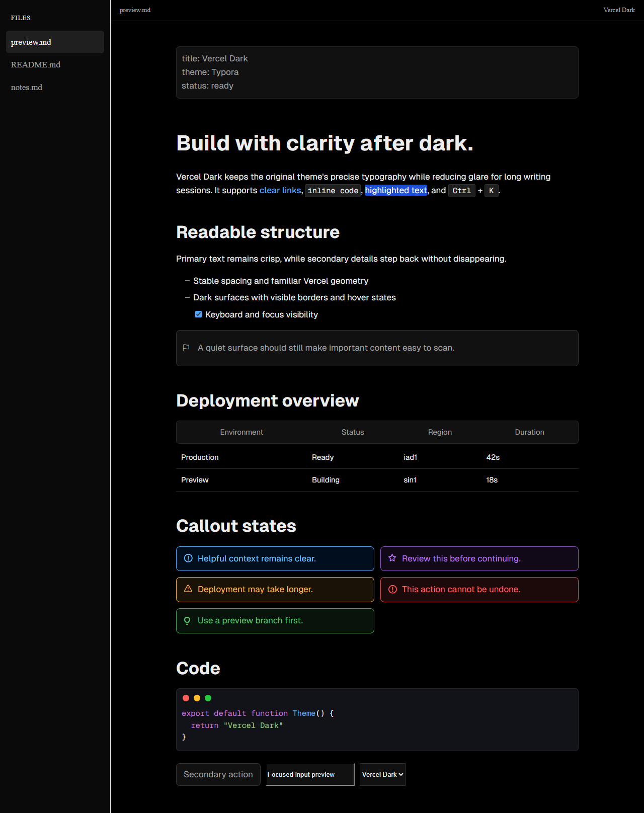This screenshot has width=644, height=813.
Task: Click the Deployment overview heading
Action: [268, 400]
